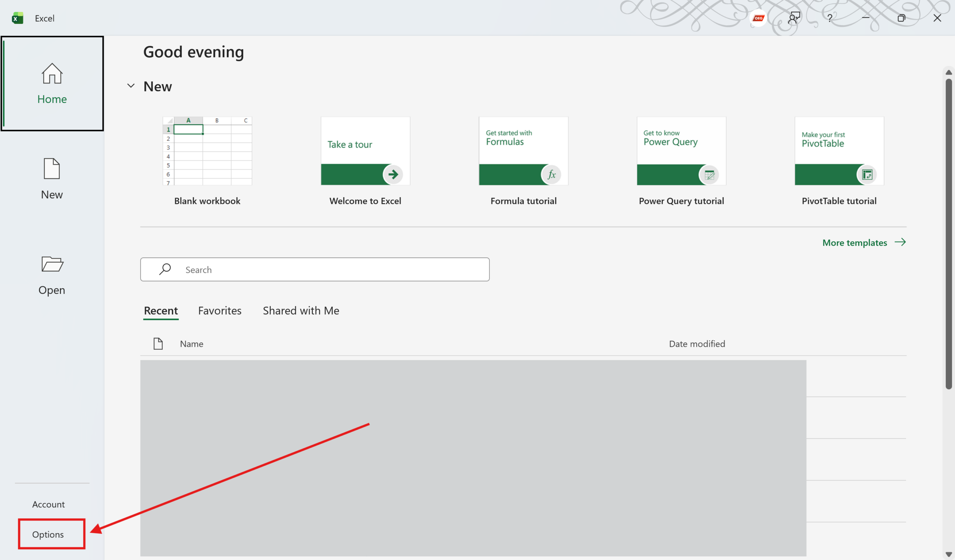
Task: Close the Excel window
Action: tap(937, 18)
